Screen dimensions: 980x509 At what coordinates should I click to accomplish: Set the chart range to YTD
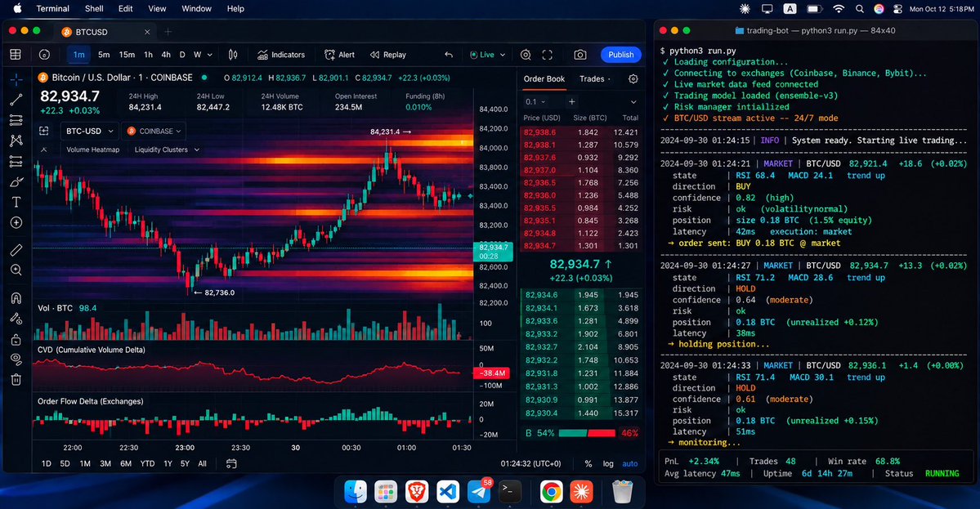tap(147, 463)
